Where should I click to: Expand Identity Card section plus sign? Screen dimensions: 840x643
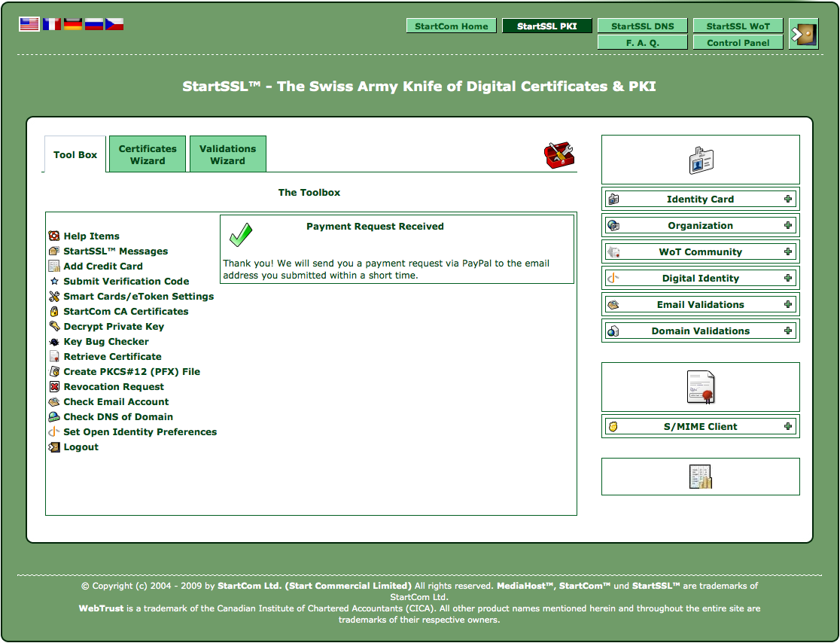[x=787, y=199]
